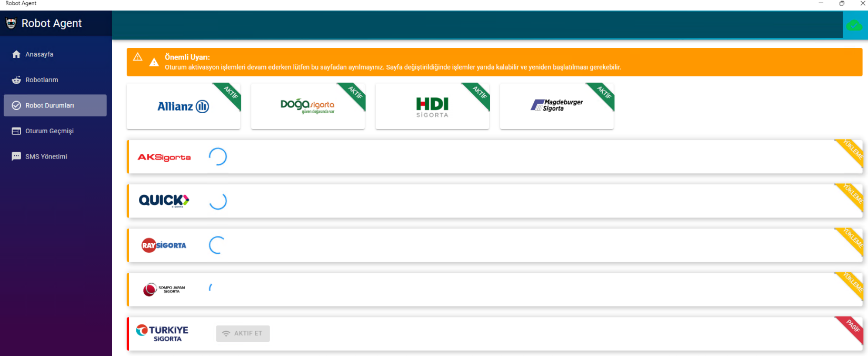The image size is (868, 356).
Task: Open SMS Yönetimi from the sidebar
Action: pos(46,156)
